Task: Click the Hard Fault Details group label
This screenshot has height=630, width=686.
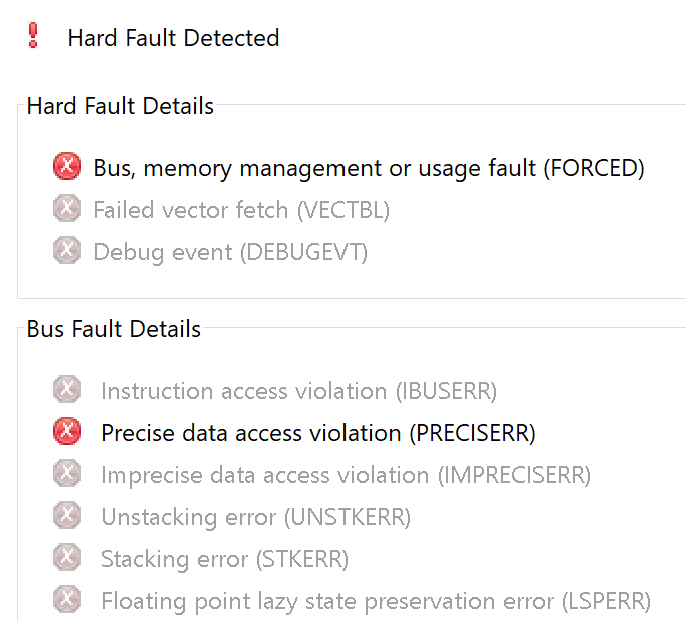Action: (x=120, y=106)
